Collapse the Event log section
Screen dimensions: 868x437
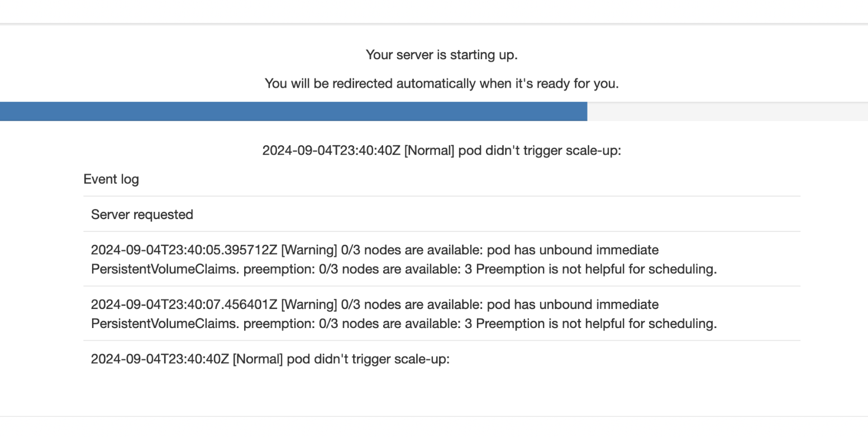(111, 179)
